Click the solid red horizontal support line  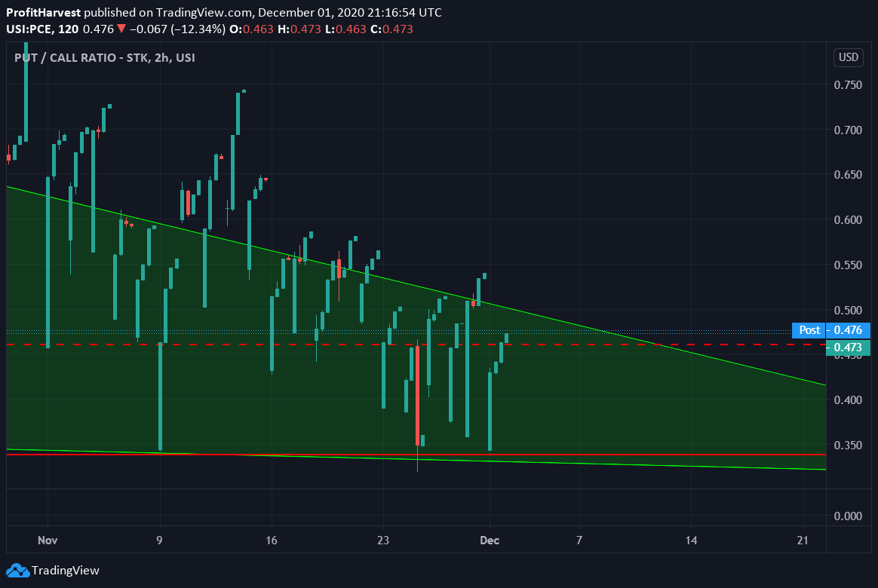(x=416, y=455)
